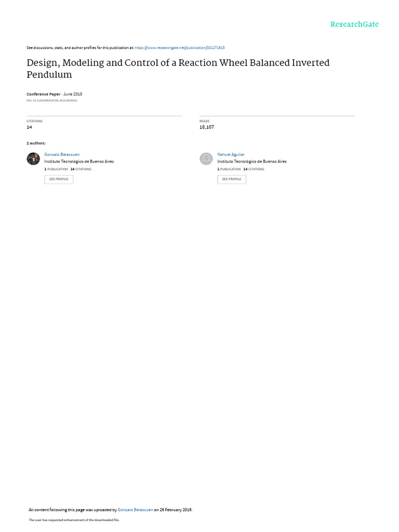Click the enhancement request notice at bottom
The width and height of the screenshot is (399, 532).
pyautogui.click(x=74, y=520)
